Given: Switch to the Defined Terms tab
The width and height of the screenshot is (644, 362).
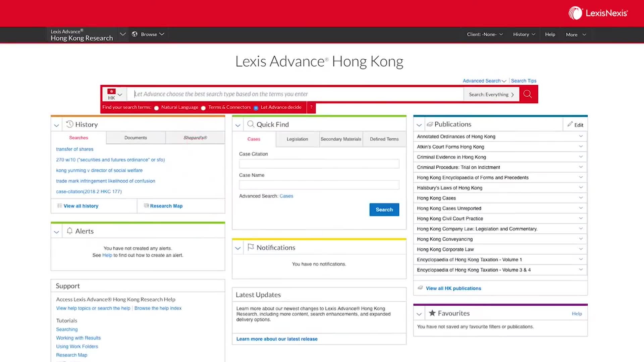Looking at the screenshot, I should (x=384, y=139).
